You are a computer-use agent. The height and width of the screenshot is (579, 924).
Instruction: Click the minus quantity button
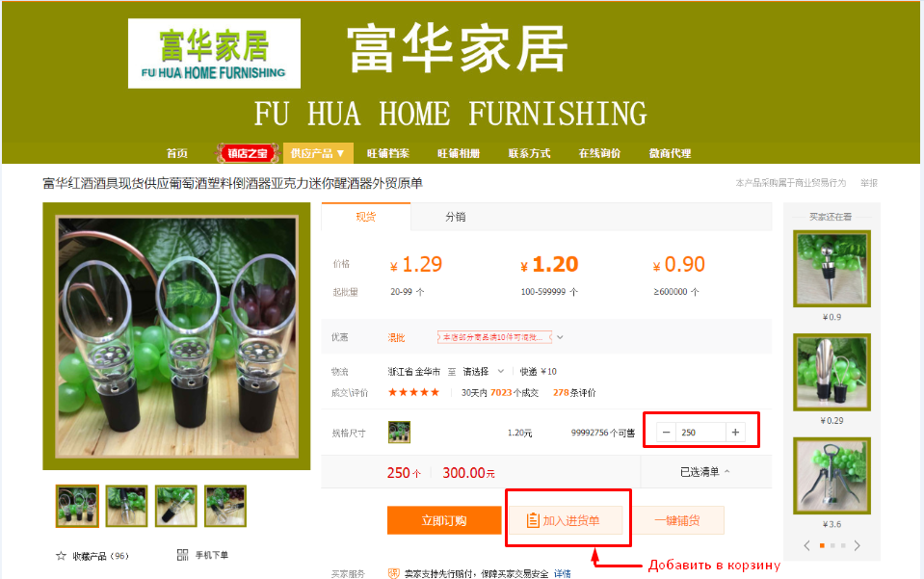click(x=666, y=433)
